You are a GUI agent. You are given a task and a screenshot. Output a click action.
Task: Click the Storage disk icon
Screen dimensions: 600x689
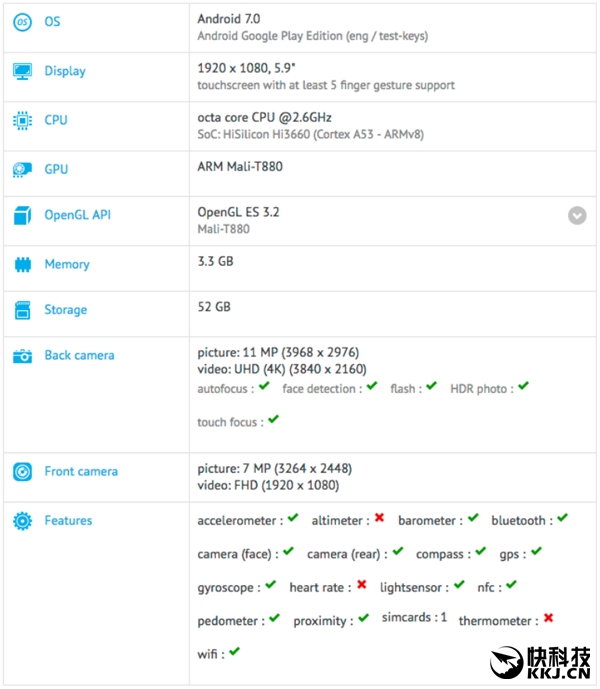22,310
